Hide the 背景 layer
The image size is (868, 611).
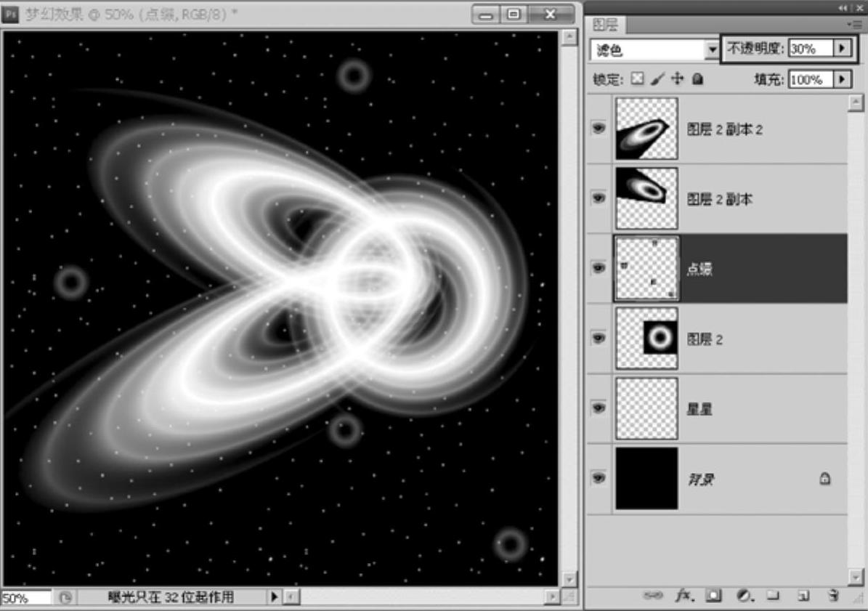pyautogui.click(x=599, y=477)
